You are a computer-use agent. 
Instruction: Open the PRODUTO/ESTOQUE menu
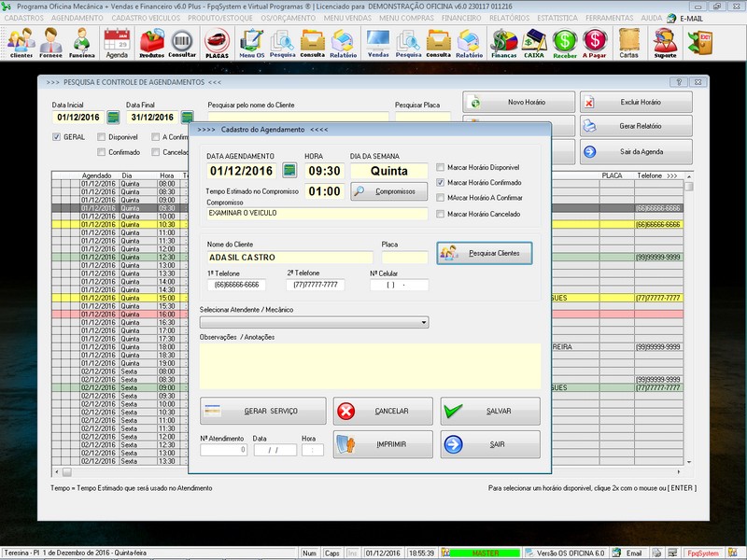pos(220,18)
